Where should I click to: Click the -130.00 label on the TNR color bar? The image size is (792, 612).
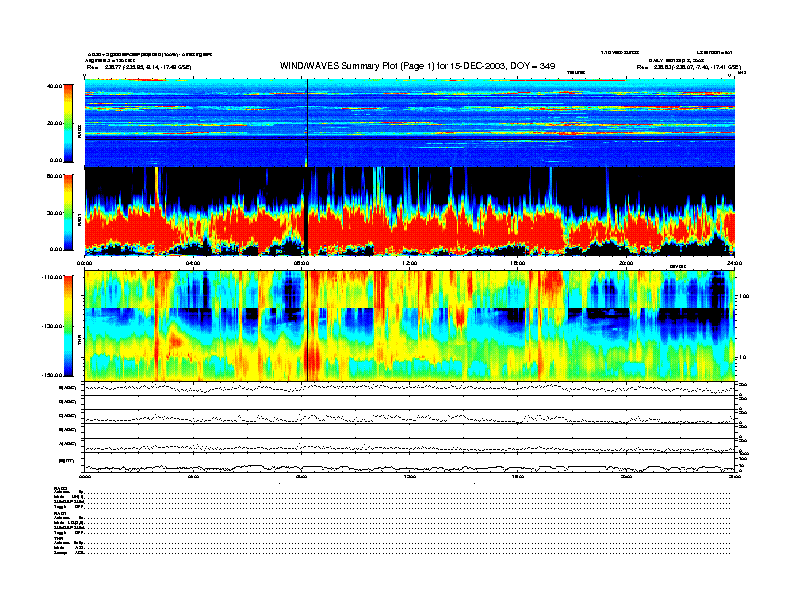click(53, 326)
